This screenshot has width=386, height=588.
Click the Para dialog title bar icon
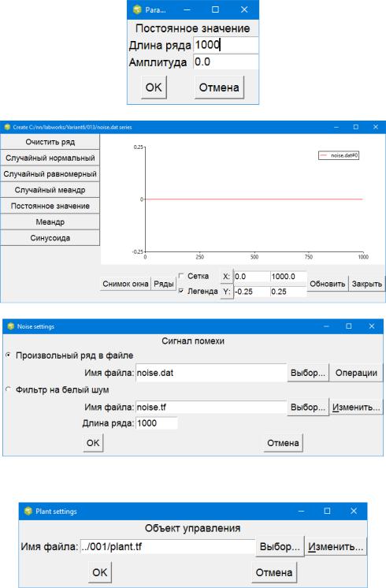(137, 9)
